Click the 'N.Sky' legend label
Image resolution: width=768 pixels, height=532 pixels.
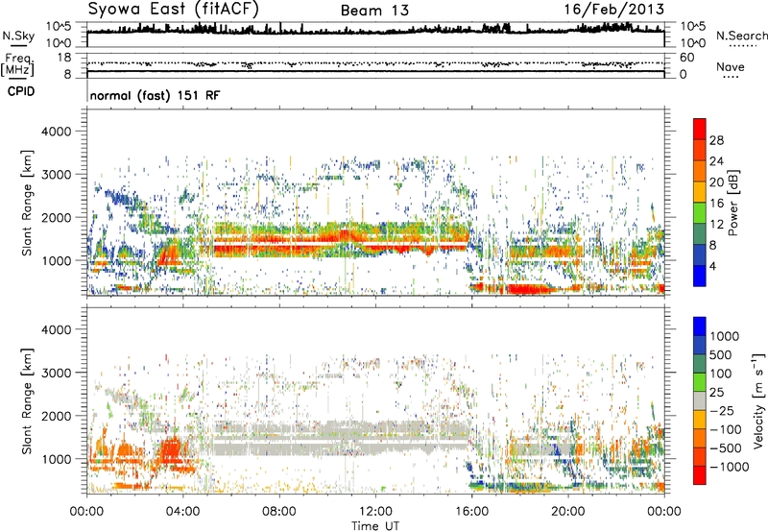18,36
